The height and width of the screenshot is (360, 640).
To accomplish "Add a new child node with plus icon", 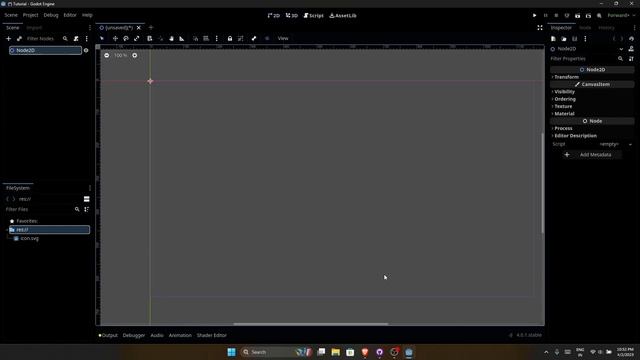I will (9, 38).
